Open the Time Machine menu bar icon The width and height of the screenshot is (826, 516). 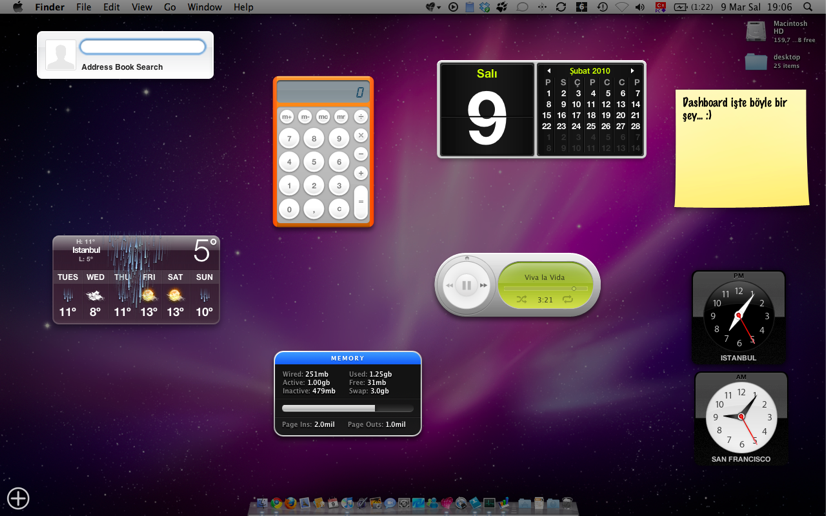click(602, 7)
